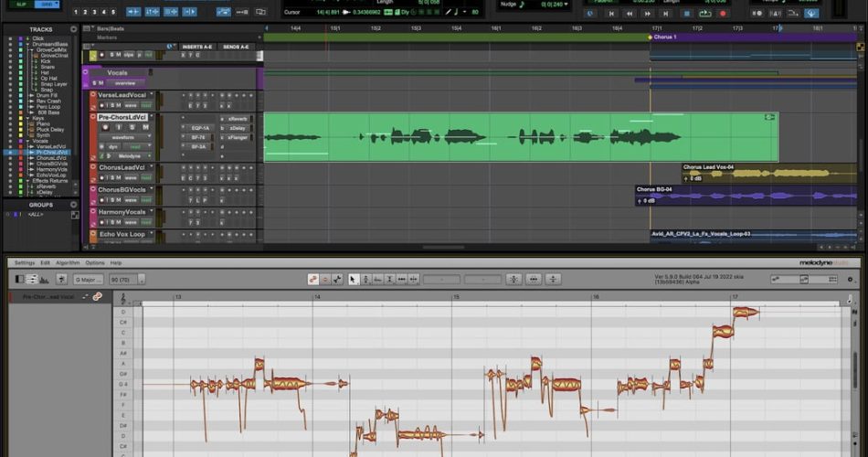Click the Stop transport button
This screenshot has width=868, height=457.
[x=686, y=14]
